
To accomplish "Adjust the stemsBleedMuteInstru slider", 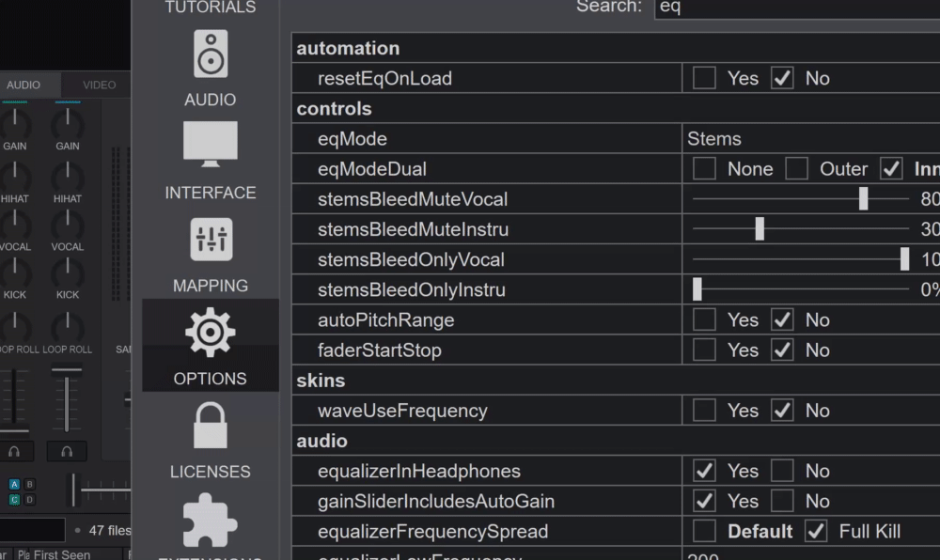I will click(760, 229).
